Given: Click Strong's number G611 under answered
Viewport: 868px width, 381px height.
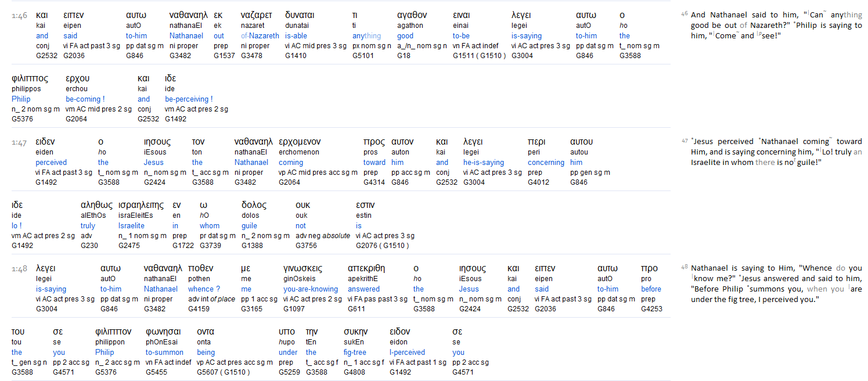Looking at the screenshot, I should pyautogui.click(x=357, y=309).
